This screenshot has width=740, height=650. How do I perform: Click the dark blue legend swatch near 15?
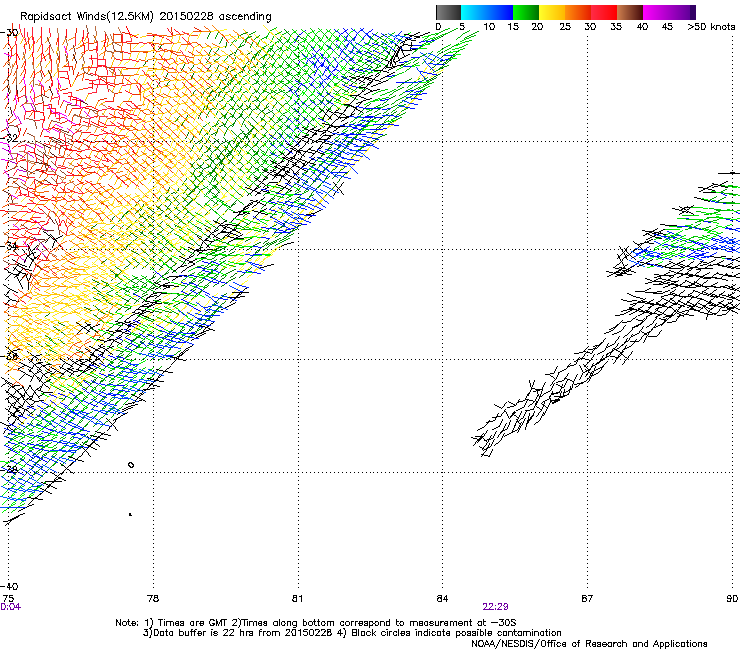[500, 12]
